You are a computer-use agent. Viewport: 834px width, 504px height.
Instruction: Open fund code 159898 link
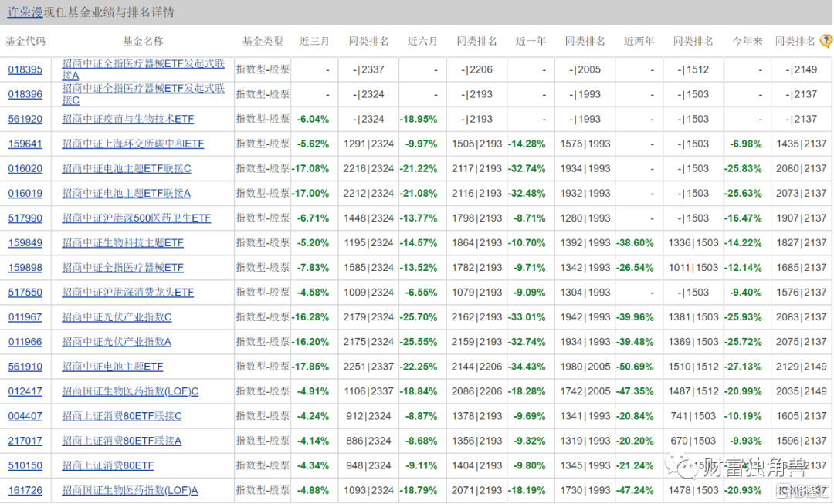[25, 267]
